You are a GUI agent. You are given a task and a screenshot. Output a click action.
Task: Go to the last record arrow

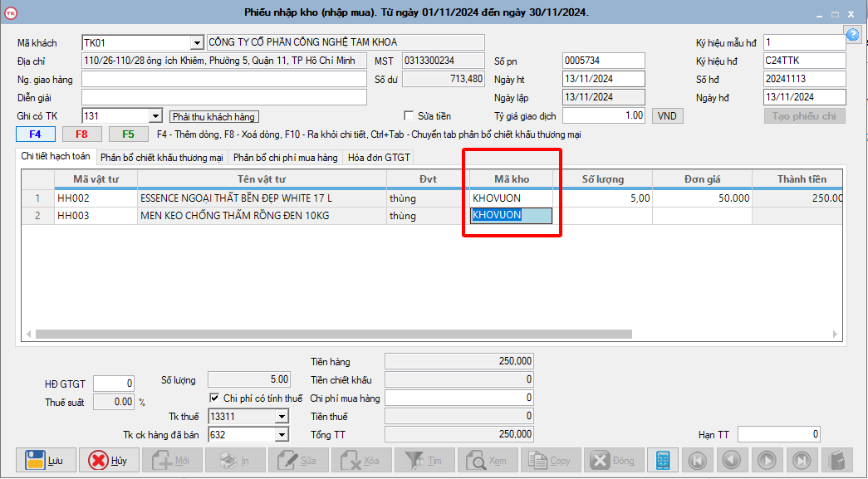click(x=802, y=460)
